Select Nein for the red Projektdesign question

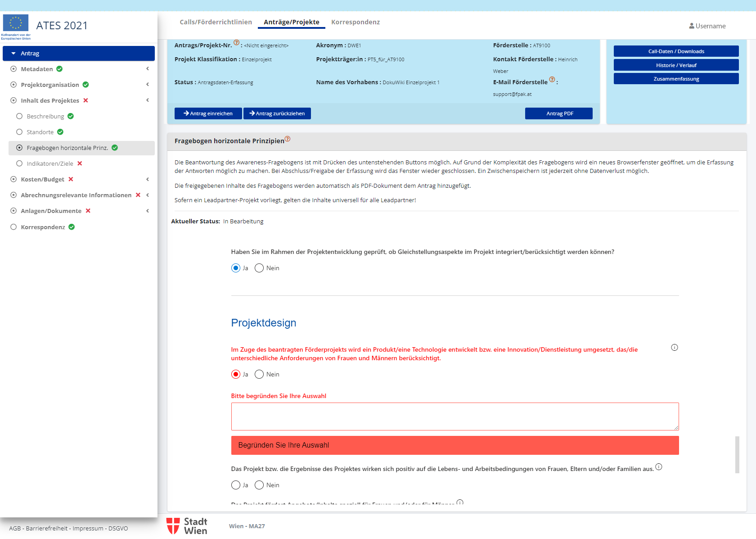click(259, 375)
